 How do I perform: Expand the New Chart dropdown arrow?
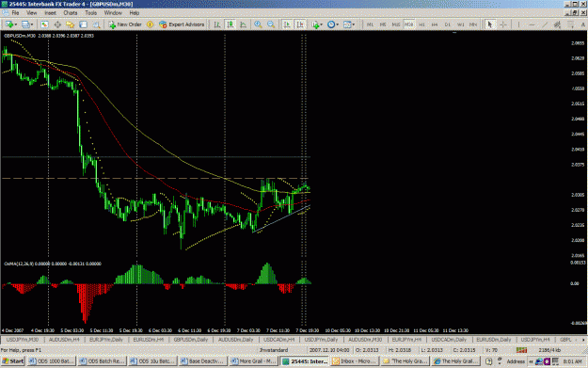[15, 24]
